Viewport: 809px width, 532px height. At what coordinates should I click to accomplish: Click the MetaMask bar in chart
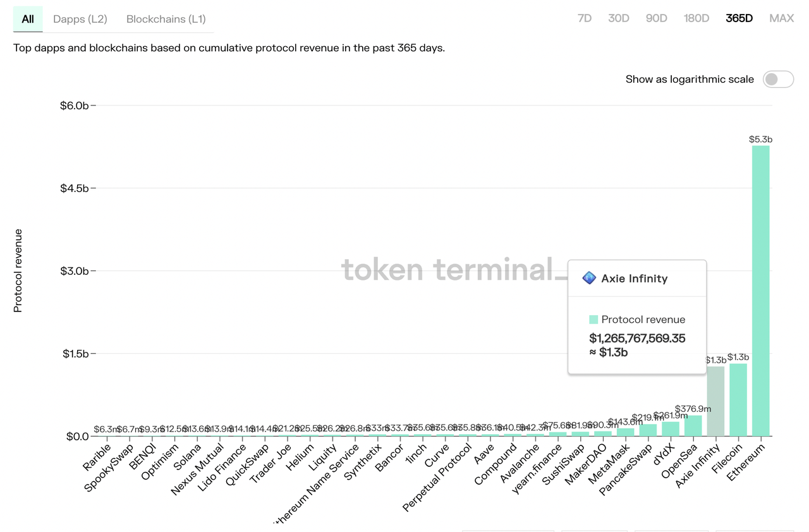(625, 432)
